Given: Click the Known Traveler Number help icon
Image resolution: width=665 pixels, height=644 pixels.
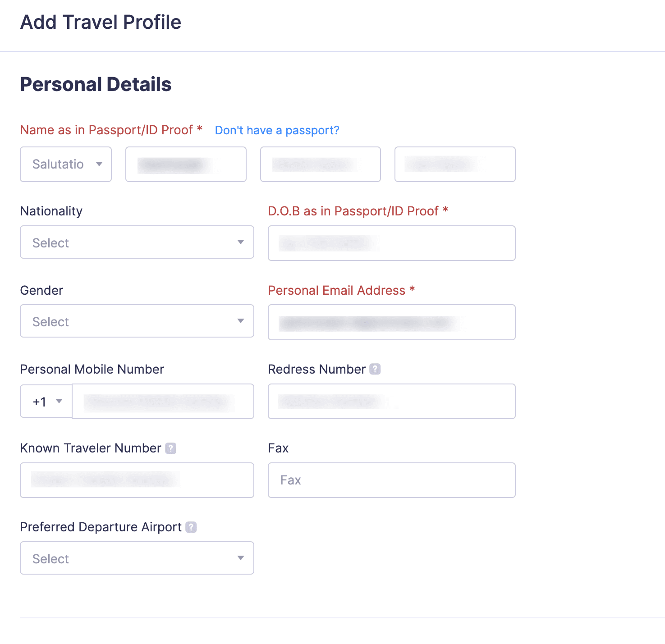Looking at the screenshot, I should [170, 448].
